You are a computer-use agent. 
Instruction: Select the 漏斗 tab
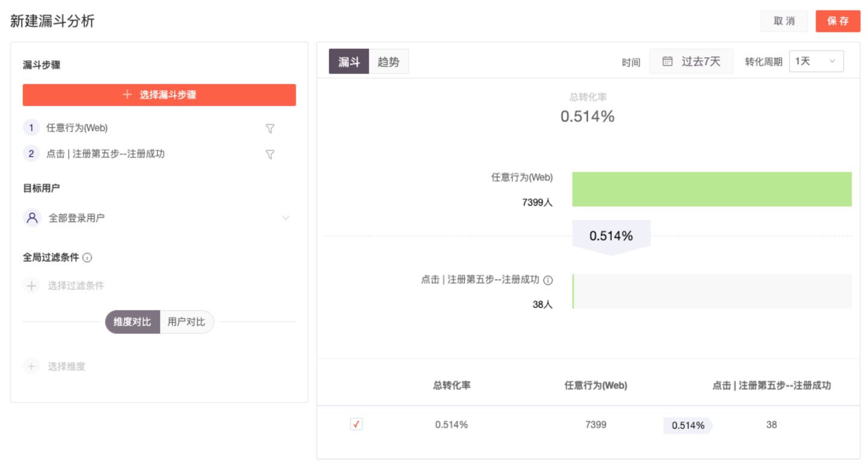click(x=349, y=61)
